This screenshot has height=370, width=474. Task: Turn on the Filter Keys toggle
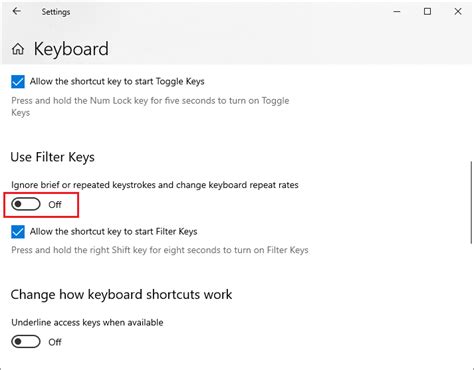click(26, 204)
